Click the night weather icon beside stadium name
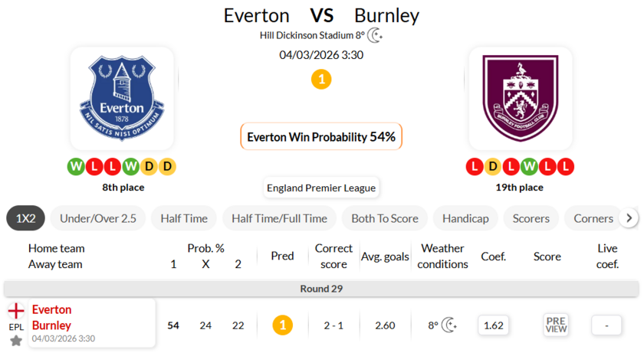 (x=375, y=35)
